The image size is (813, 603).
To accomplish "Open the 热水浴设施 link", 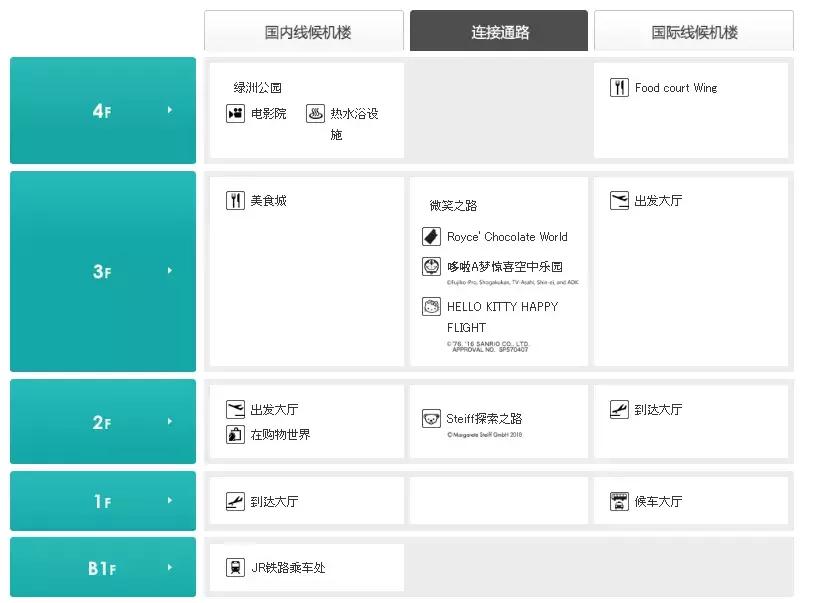I will coord(355,124).
